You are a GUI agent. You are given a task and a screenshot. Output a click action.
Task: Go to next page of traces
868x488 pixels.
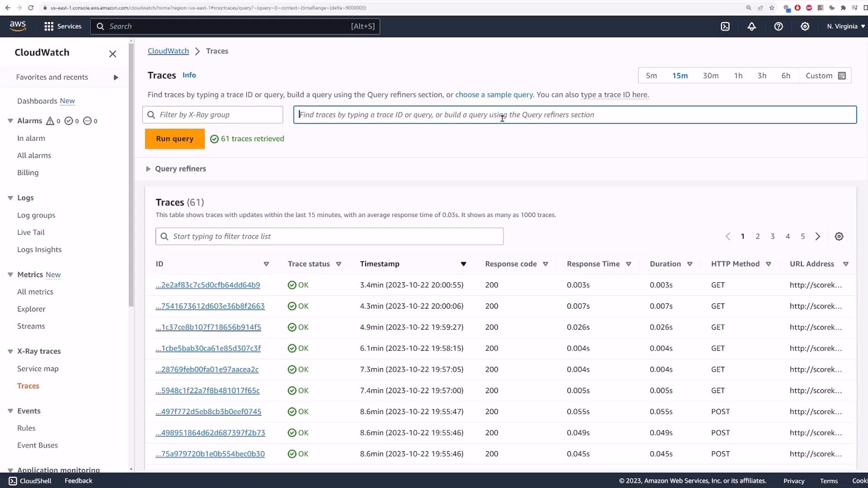click(818, 236)
